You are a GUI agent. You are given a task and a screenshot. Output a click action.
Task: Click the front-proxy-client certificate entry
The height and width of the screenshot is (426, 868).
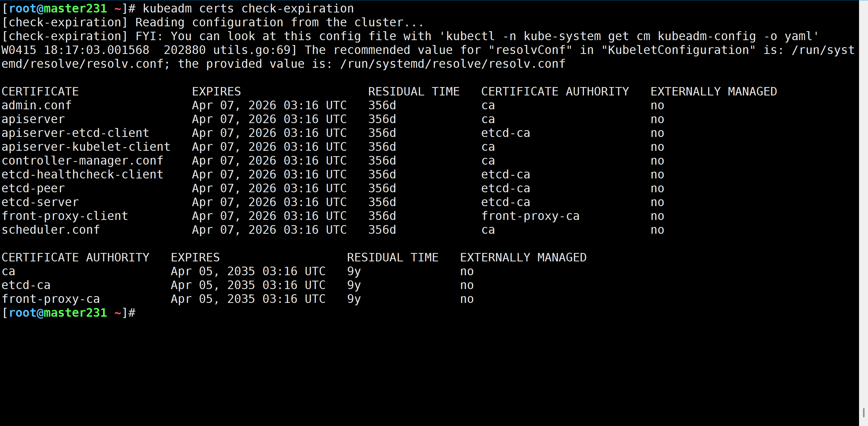(65, 216)
